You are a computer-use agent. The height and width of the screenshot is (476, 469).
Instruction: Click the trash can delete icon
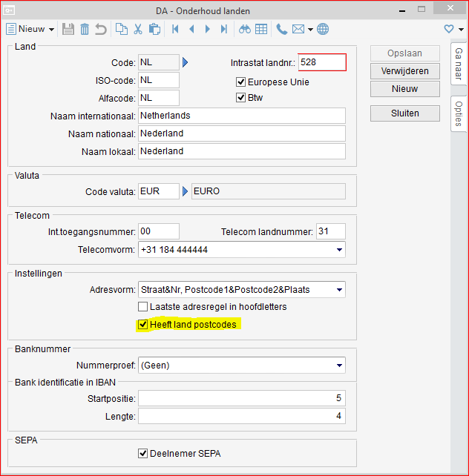85,29
